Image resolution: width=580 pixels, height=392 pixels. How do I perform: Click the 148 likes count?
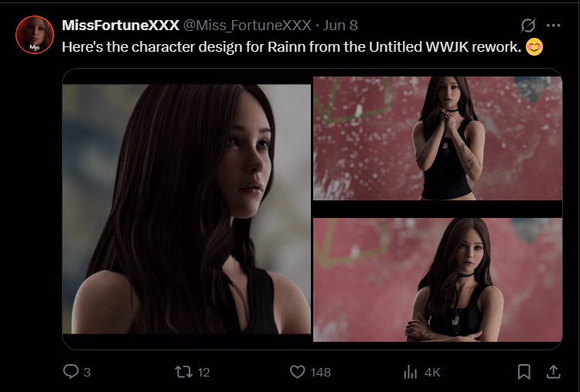pyautogui.click(x=320, y=372)
